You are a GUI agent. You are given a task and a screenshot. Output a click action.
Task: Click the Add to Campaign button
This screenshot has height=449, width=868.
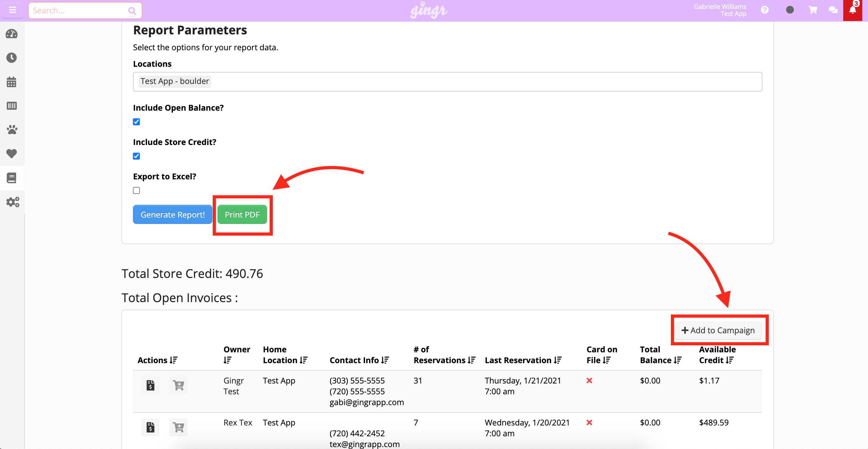click(x=718, y=330)
